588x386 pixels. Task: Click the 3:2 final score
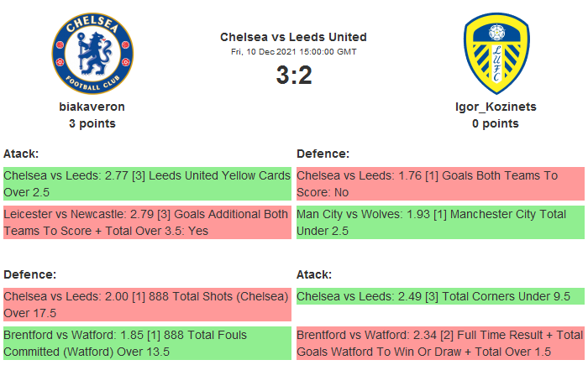coord(293,76)
